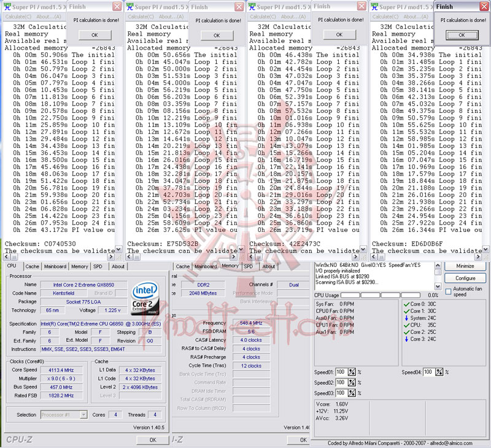Viewport: 491px width, 448px height.
Task: Open Cache tab in second CPU-Z window
Action: click(182, 266)
